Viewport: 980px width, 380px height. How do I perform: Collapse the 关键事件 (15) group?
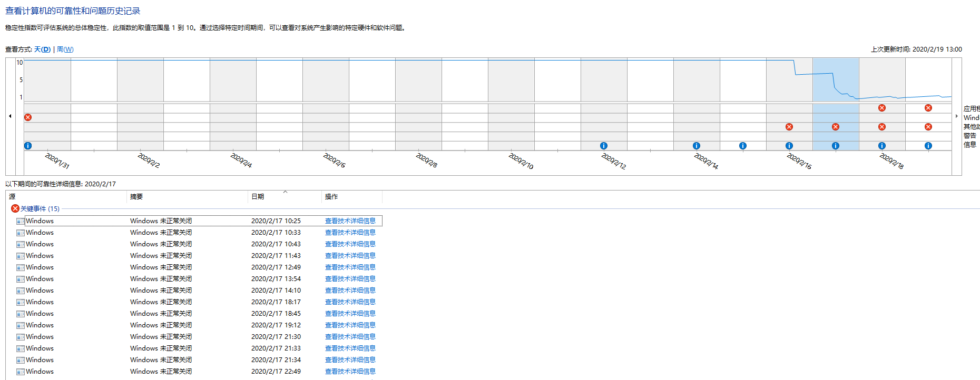(x=40, y=209)
